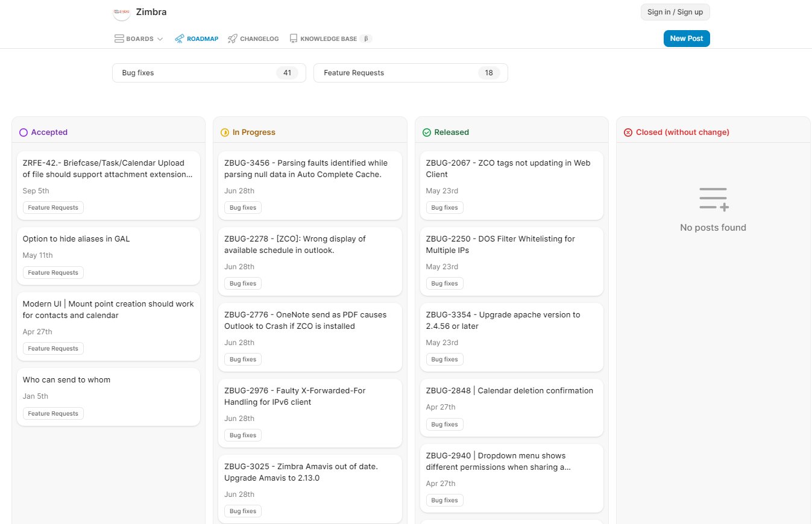Click Feature Requests tag on 'Option to hide aliases'

(53, 272)
